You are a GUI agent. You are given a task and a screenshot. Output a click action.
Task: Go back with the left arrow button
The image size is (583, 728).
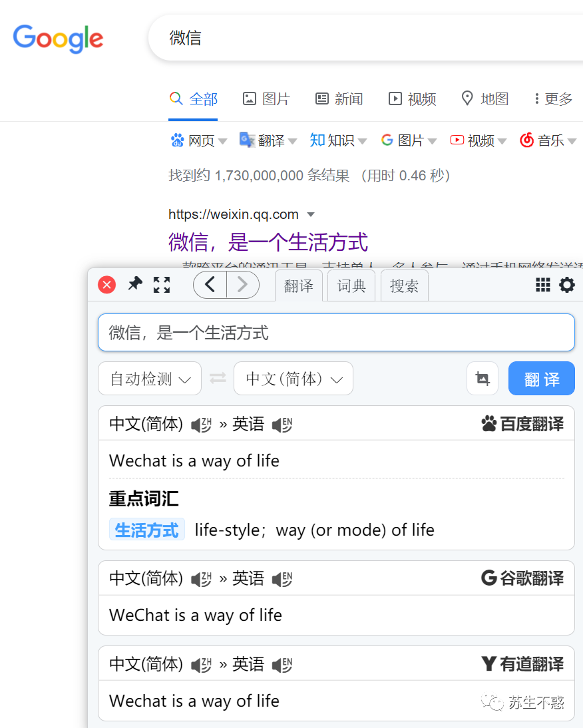click(210, 285)
